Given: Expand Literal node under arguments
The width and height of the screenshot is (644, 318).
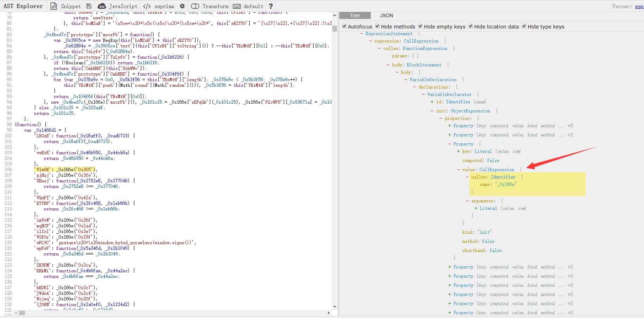Looking at the screenshot, I should click(476, 208).
